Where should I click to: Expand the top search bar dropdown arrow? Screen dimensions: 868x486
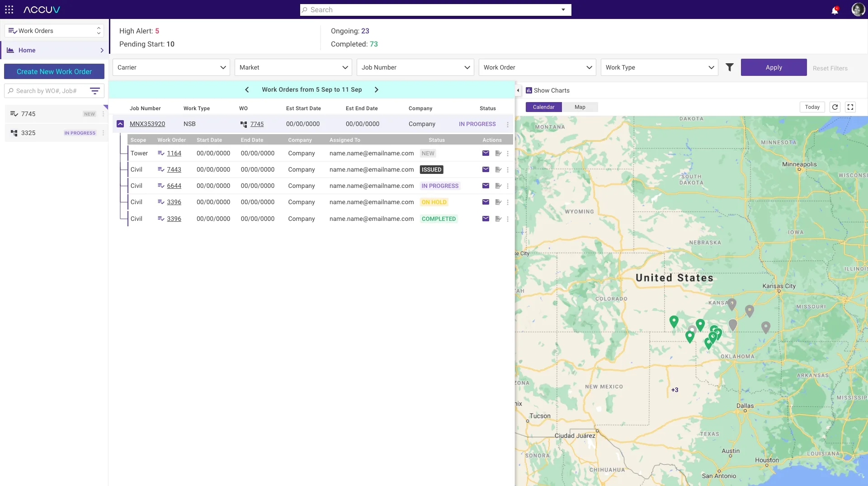pos(563,10)
